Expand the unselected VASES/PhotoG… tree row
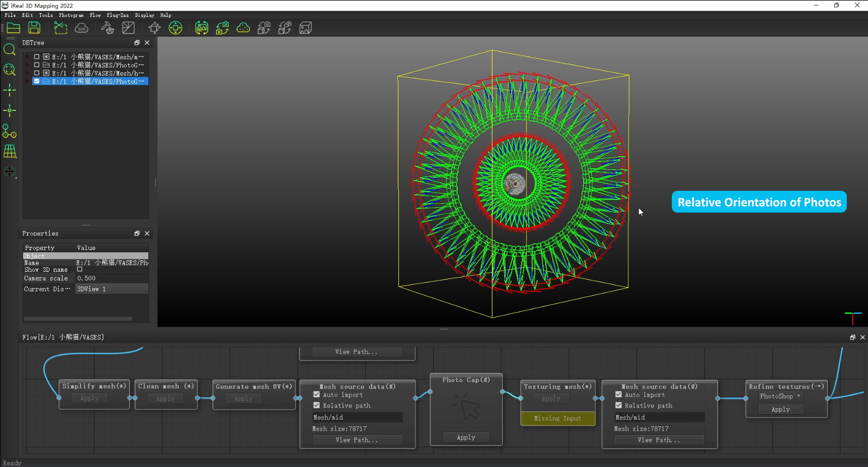This screenshot has height=467, width=868. tap(28, 65)
